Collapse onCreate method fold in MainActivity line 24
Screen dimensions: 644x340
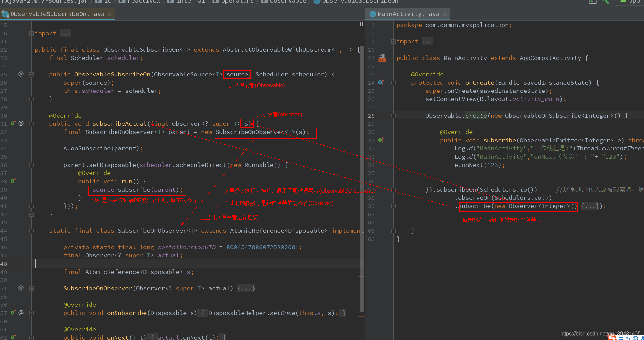click(393, 83)
